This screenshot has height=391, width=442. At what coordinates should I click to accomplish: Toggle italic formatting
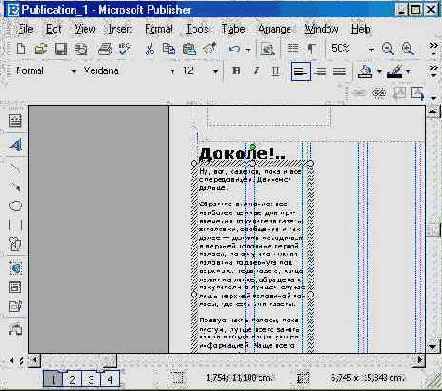pos(256,71)
